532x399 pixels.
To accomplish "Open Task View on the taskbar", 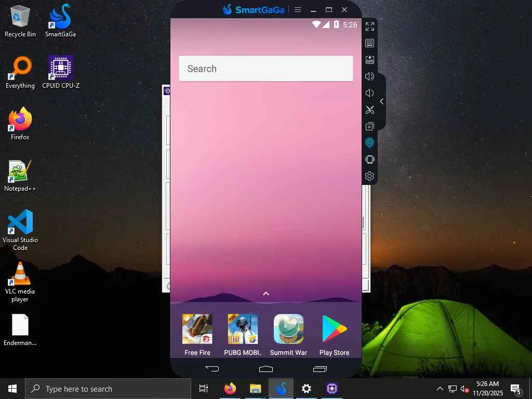I will tap(204, 389).
